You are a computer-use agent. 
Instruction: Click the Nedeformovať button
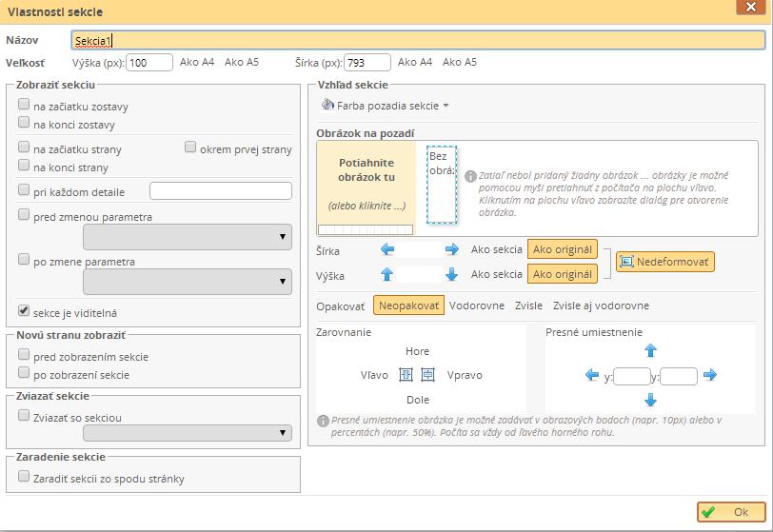tap(665, 262)
